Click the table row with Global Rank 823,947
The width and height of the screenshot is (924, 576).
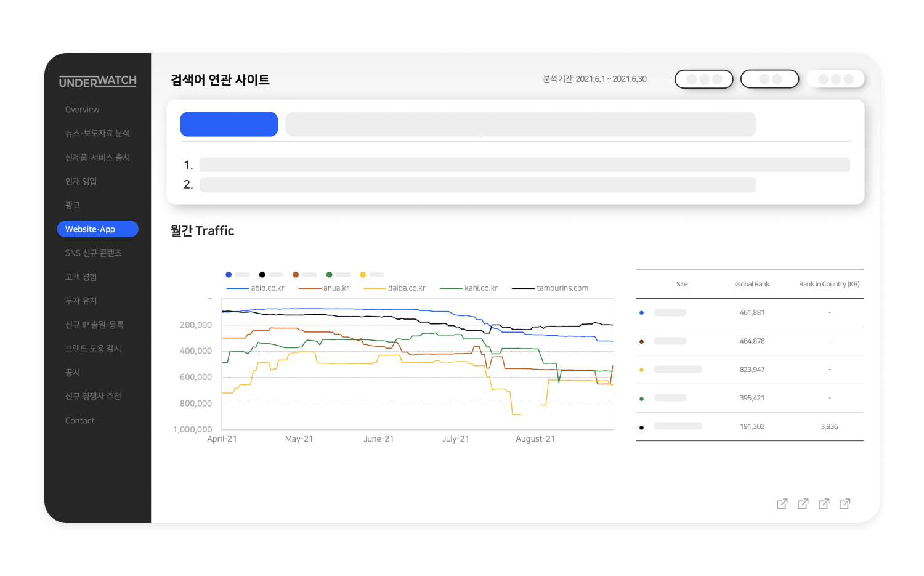pyautogui.click(x=749, y=370)
